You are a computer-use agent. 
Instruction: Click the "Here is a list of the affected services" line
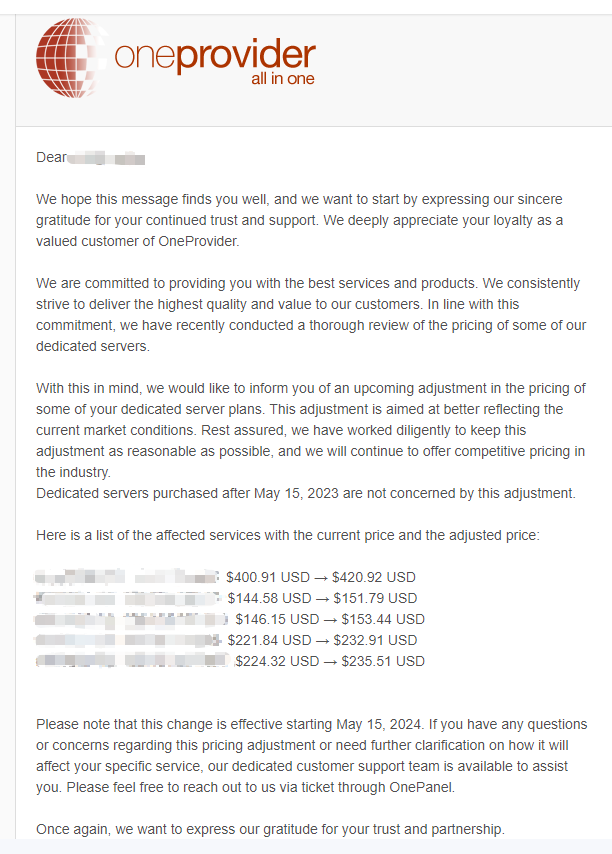point(287,535)
